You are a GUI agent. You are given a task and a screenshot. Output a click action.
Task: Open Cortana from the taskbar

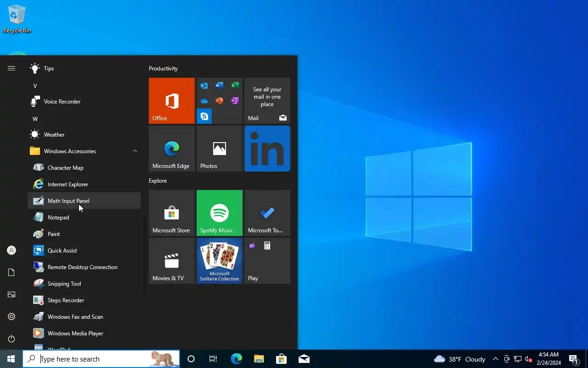click(191, 359)
